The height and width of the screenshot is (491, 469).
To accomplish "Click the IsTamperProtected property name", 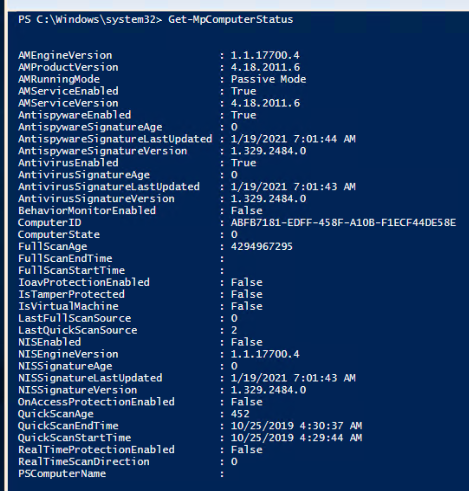I will point(71,294).
